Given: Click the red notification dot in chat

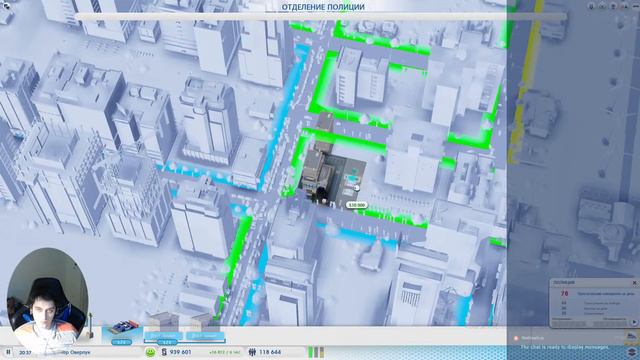Looking at the screenshot, I should pos(516,338).
